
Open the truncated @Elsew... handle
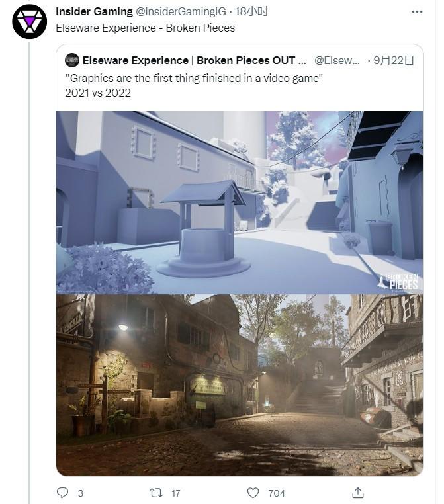(337, 60)
